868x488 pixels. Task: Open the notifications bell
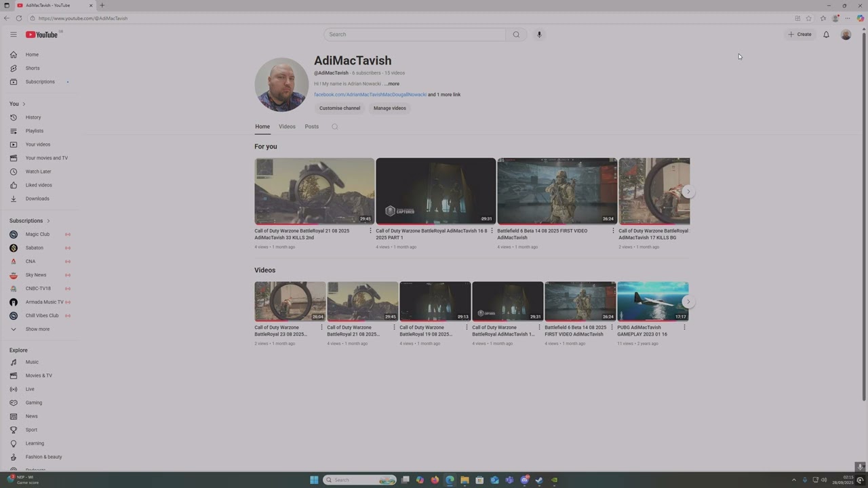826,35
